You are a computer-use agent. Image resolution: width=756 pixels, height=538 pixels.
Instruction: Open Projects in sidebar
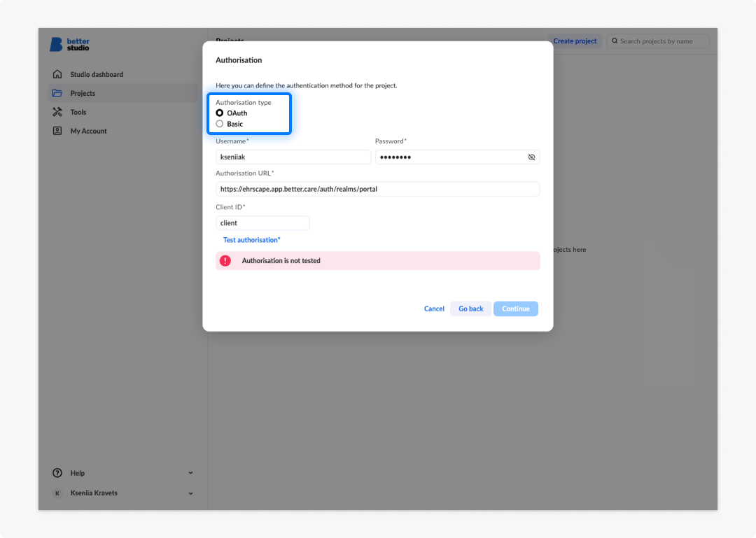coord(123,93)
